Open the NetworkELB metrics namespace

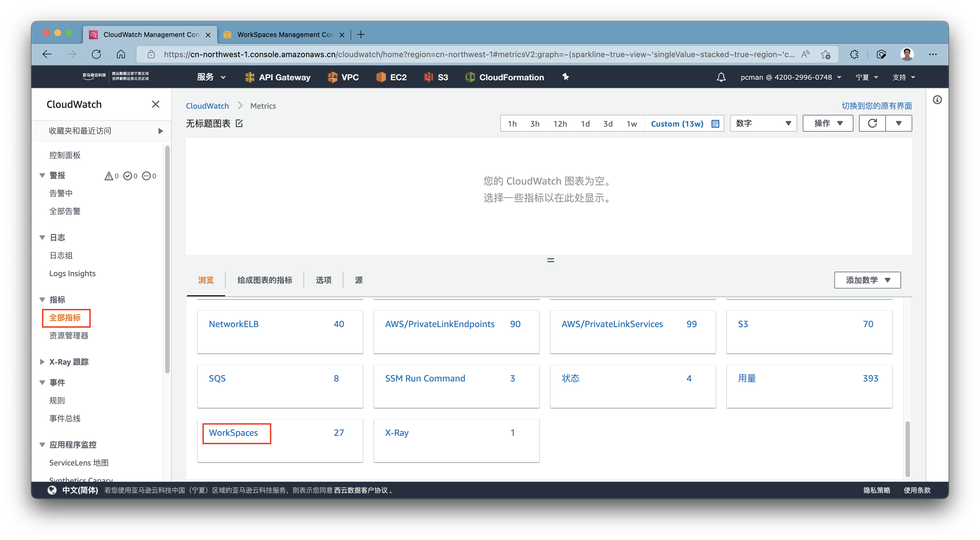234,324
